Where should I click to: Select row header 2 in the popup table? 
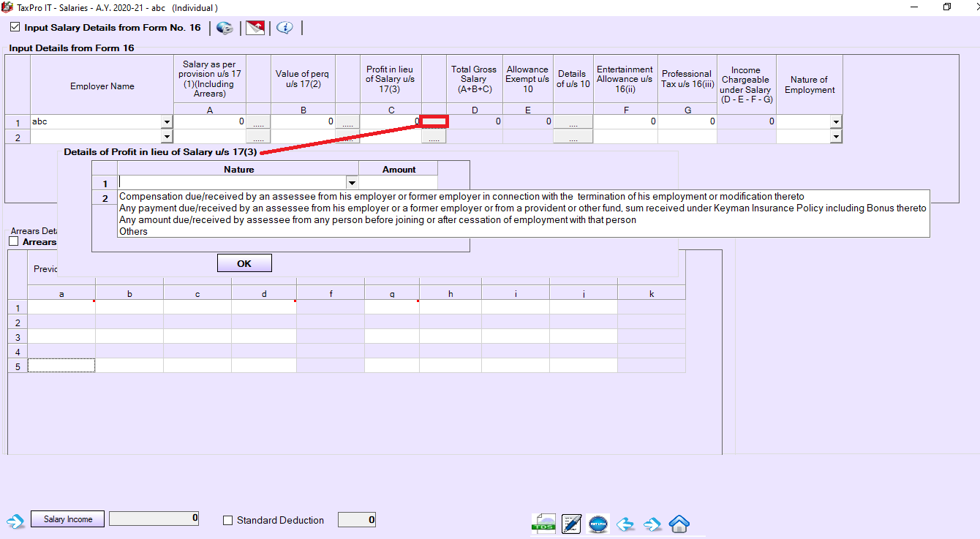pyautogui.click(x=105, y=198)
